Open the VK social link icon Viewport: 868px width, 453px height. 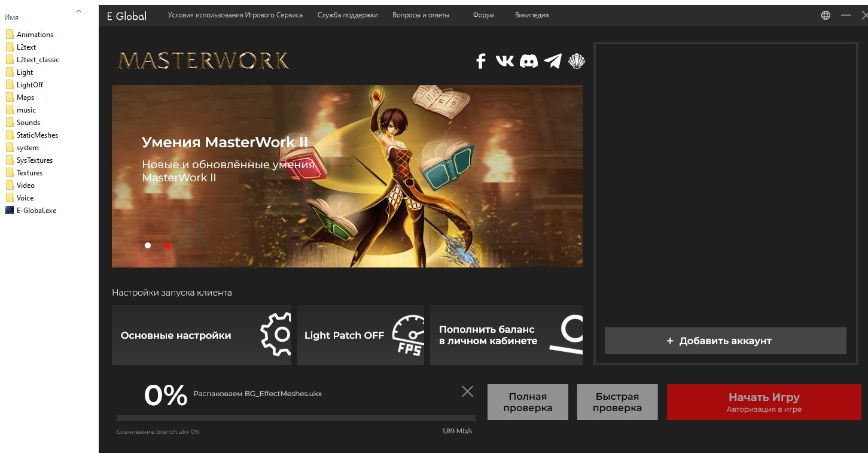pos(504,60)
